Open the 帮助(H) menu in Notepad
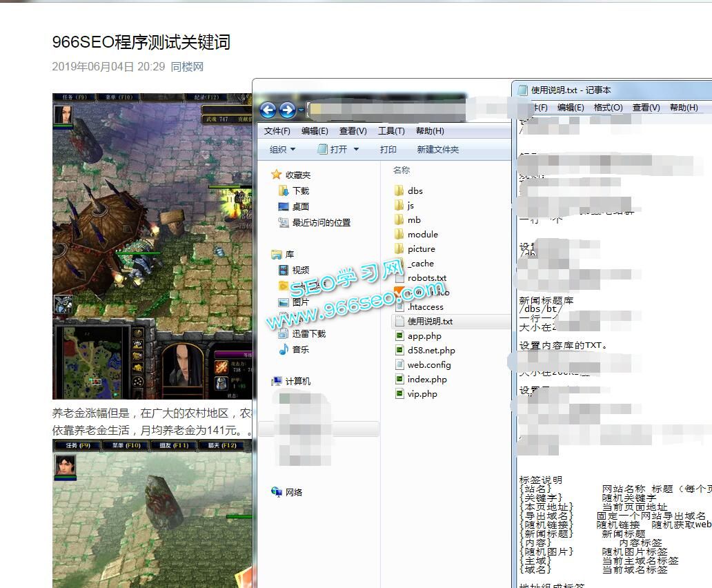The width and height of the screenshot is (712, 588). 684,107
